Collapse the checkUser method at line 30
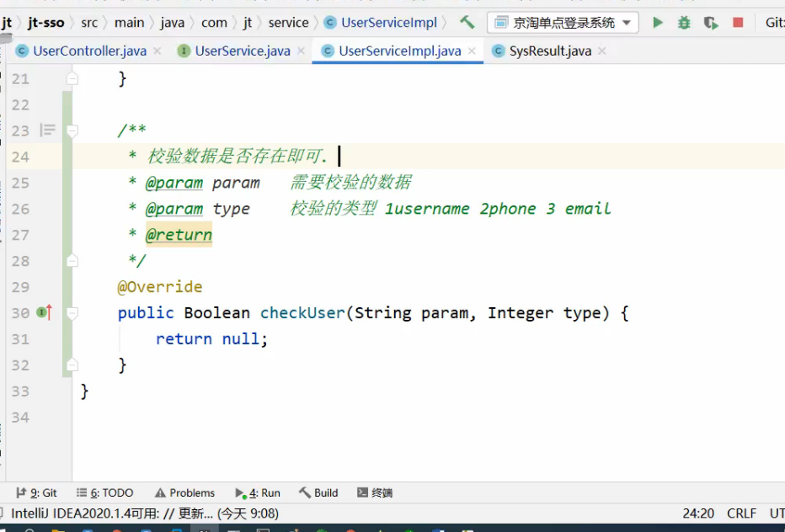Screen dimensions: 785x532 coord(72,313)
